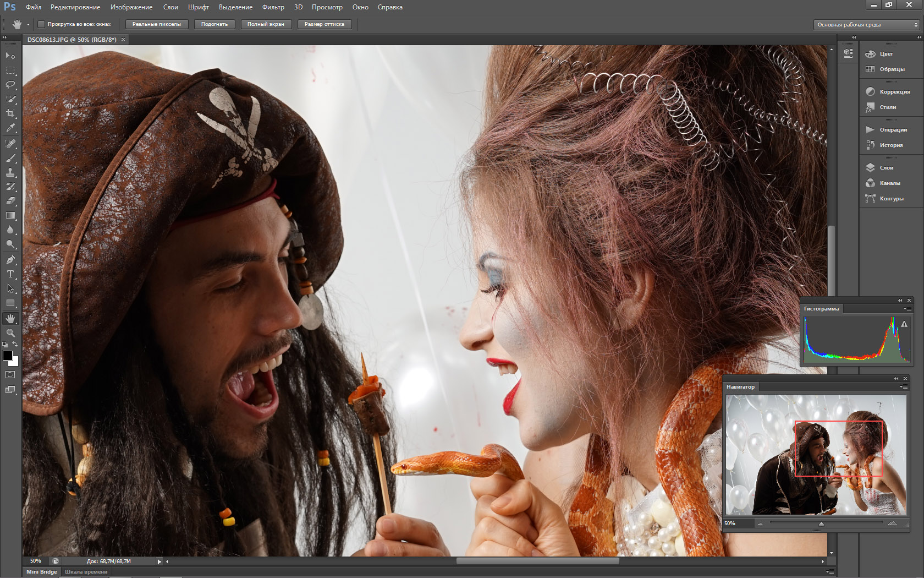Activate the Clone Stamp tool

point(10,172)
